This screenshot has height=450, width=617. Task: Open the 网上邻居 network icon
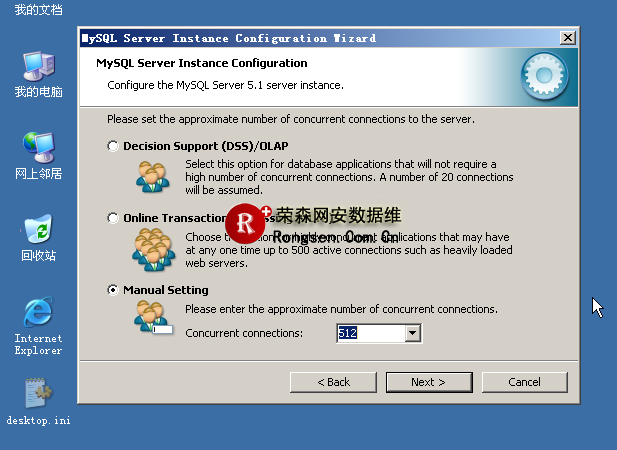pyautogui.click(x=38, y=148)
